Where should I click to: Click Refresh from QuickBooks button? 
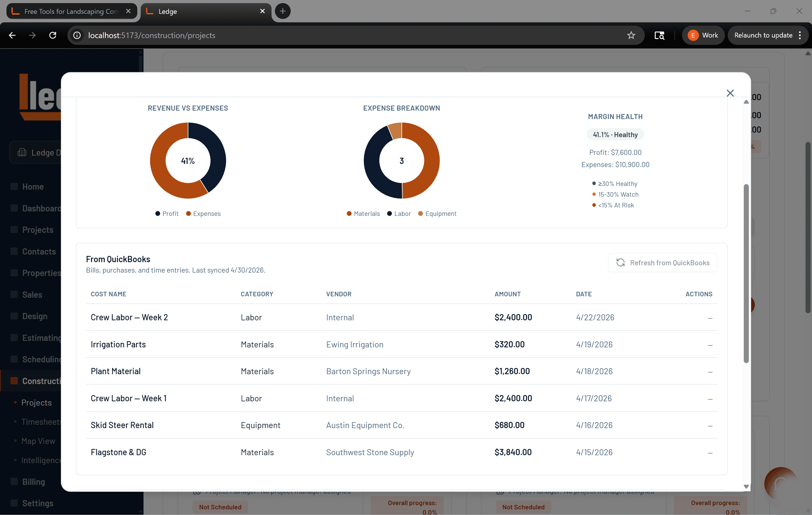[x=662, y=262]
